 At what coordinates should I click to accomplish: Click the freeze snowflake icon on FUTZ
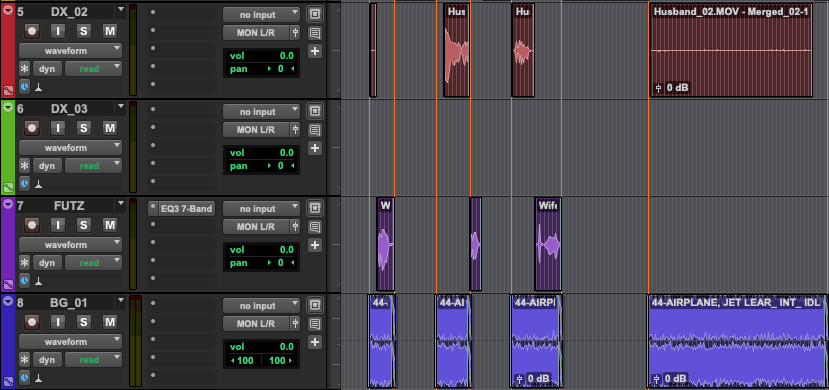point(24,263)
